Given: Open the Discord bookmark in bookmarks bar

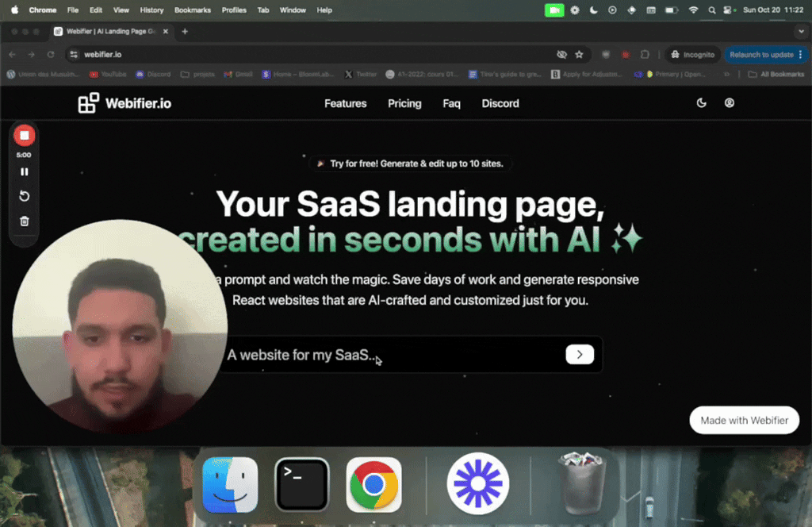Looking at the screenshot, I should coord(153,75).
